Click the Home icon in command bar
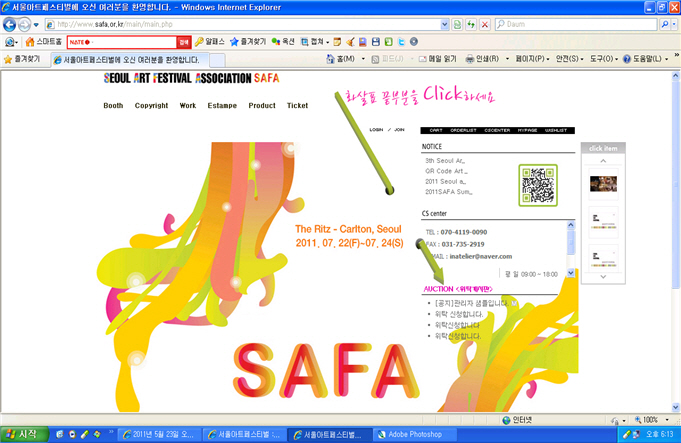681x443 pixels. point(340,60)
